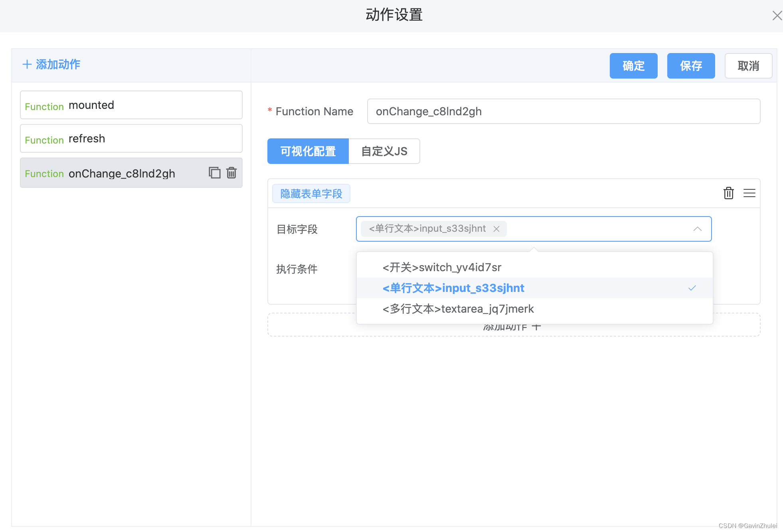The image size is (783, 532).
Task: Click the 保存 save button
Action: point(691,66)
